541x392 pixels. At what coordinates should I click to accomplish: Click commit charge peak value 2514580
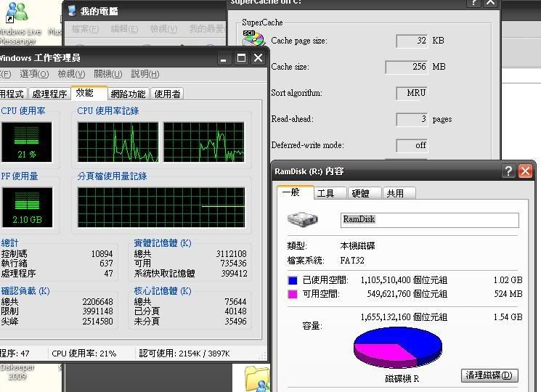pos(97,322)
